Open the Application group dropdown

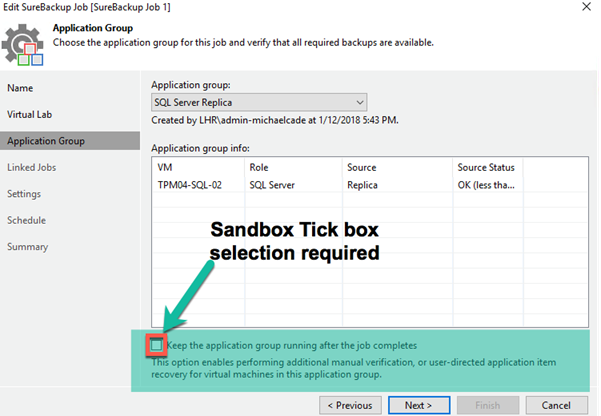point(259,102)
